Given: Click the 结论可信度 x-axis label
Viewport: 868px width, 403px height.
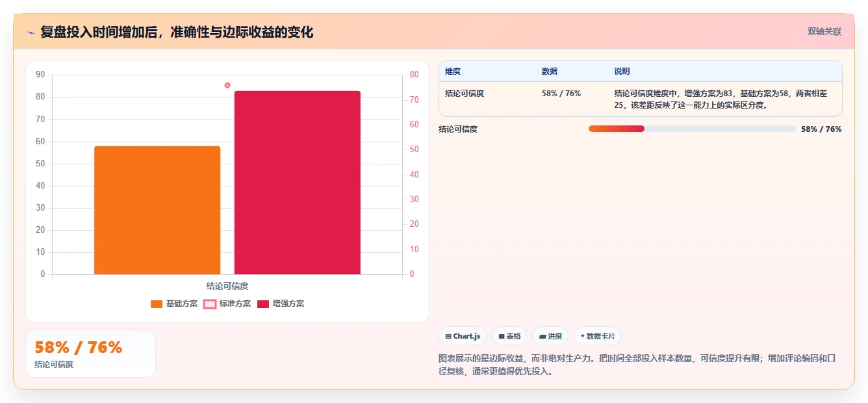Looking at the screenshot, I should click(x=227, y=286).
